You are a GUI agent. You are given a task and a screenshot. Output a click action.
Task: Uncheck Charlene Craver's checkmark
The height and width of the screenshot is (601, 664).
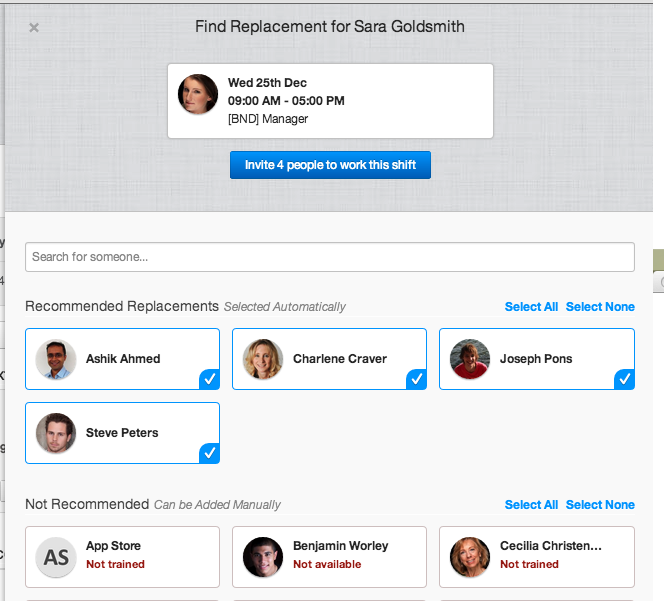416,379
